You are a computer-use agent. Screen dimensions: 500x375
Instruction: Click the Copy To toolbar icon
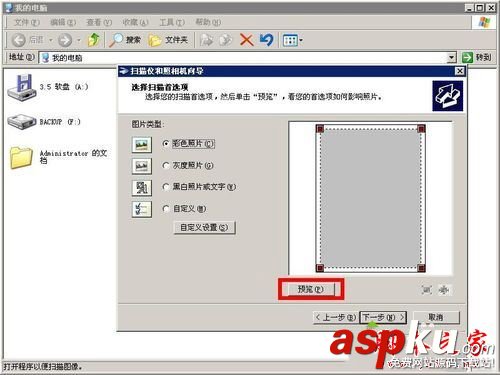point(226,40)
